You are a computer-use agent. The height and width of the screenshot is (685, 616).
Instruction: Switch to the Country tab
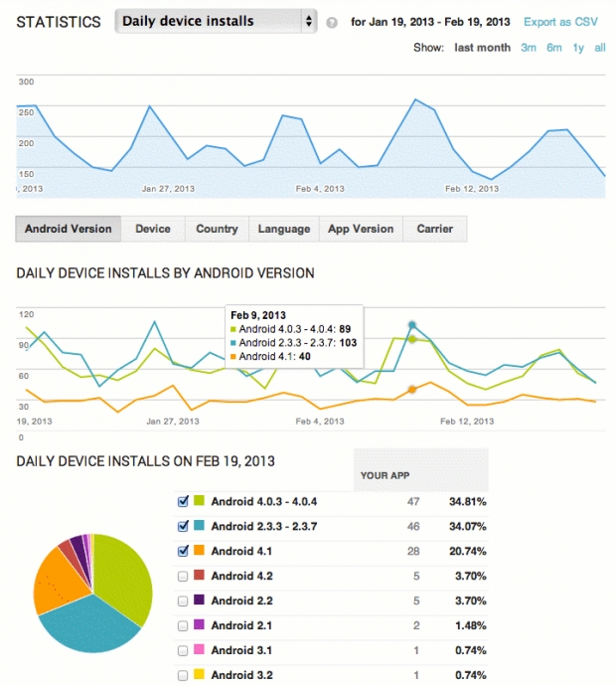point(217,229)
